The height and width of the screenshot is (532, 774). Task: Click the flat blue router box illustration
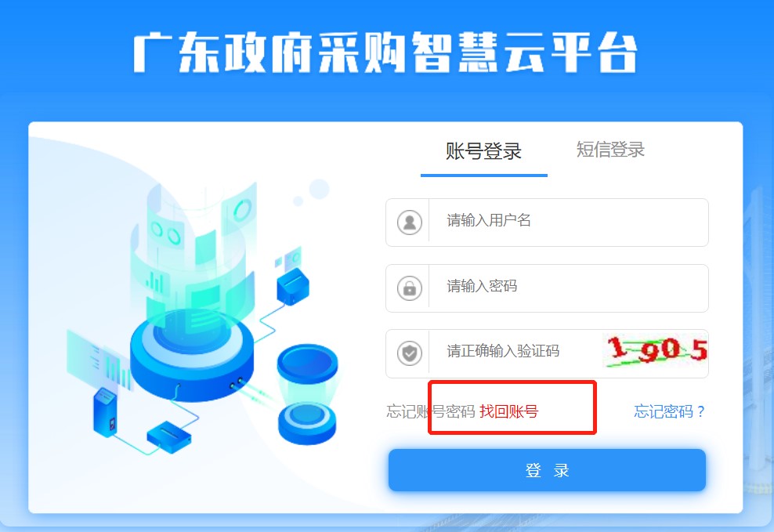pyautogui.click(x=168, y=436)
